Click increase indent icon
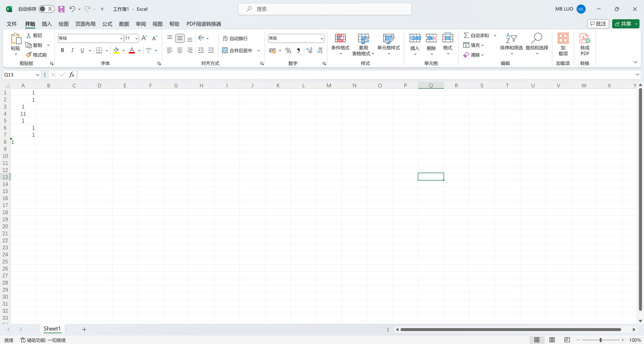 click(211, 50)
